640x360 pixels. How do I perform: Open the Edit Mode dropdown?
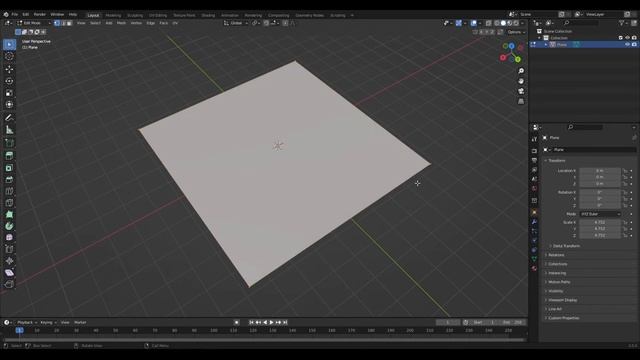pyautogui.click(x=33, y=23)
